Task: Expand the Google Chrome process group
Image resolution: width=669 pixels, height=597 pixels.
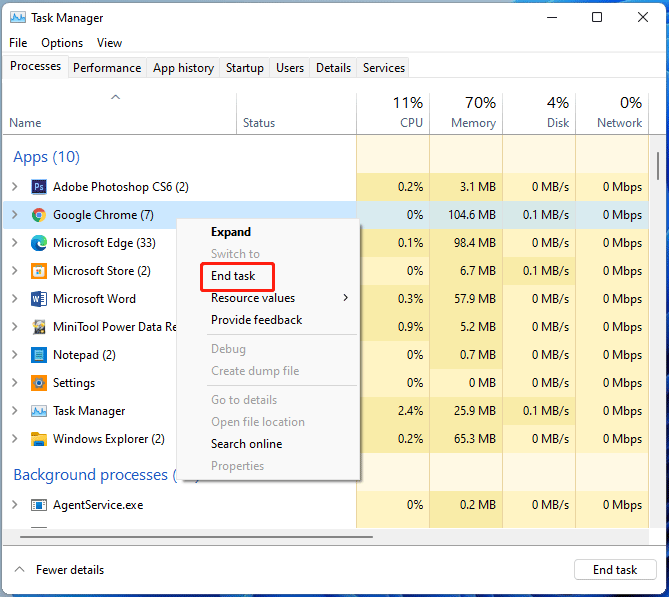Action: (x=15, y=215)
